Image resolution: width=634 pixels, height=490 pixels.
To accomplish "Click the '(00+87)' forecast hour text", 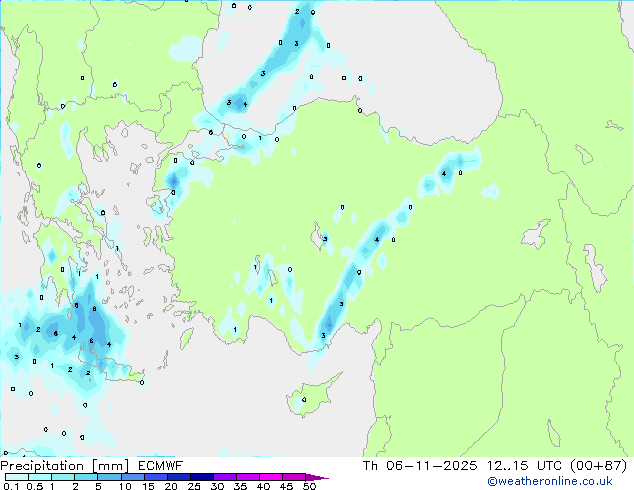I will coord(598,466).
